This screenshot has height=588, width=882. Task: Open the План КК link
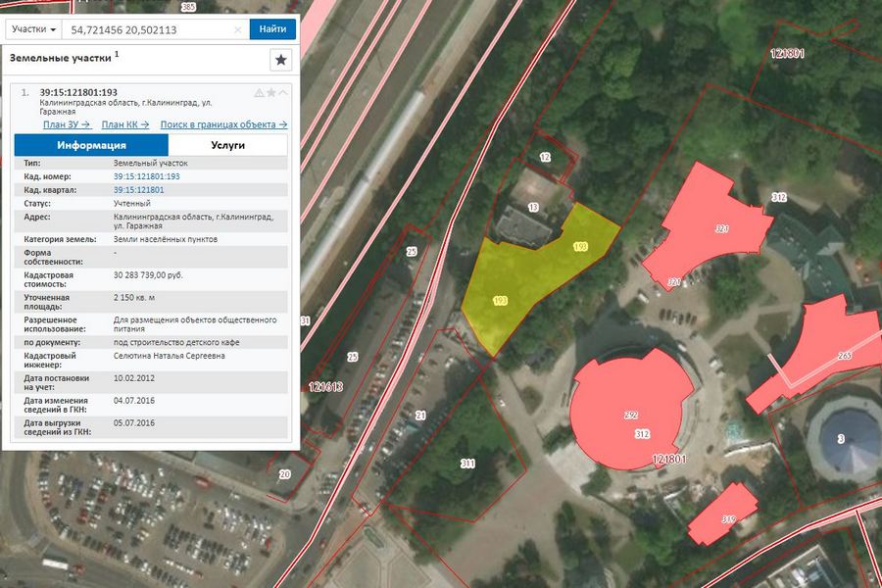click(125, 124)
